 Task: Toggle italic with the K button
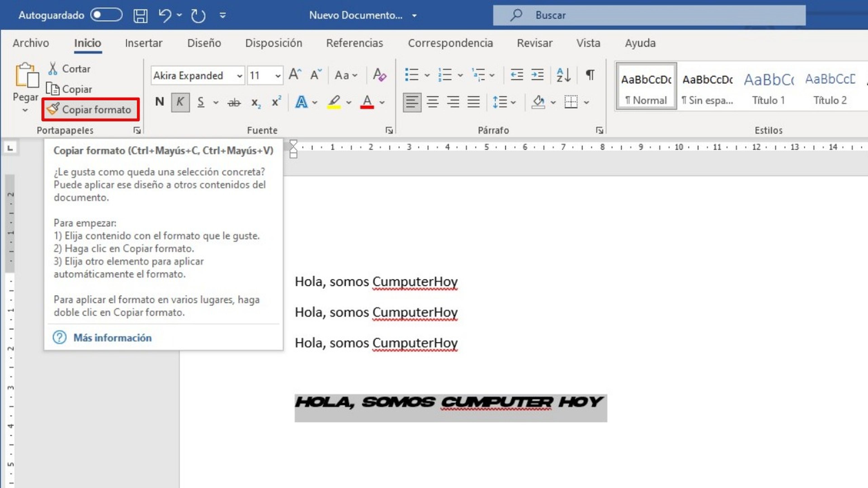[x=180, y=102]
